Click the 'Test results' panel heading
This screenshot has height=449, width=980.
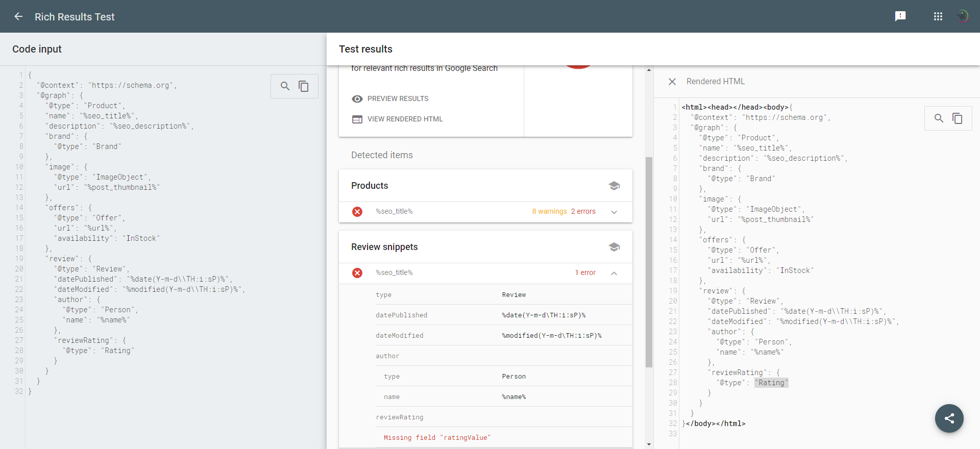tap(365, 49)
